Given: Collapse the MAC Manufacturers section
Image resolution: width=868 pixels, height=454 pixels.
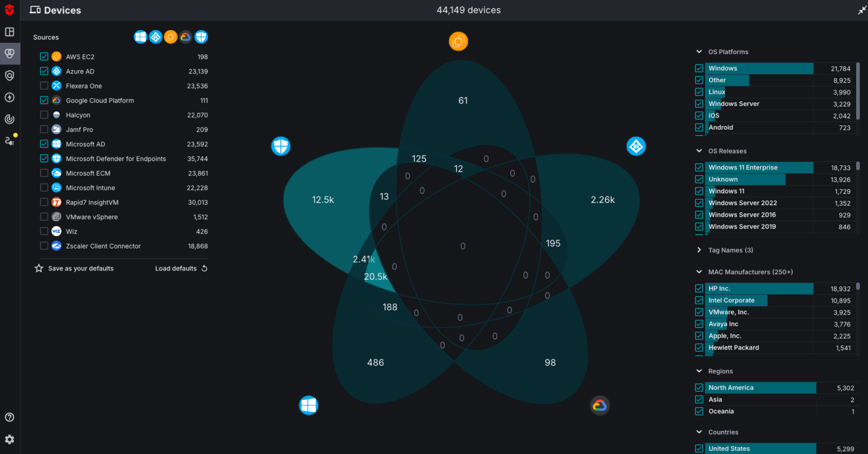Looking at the screenshot, I should pos(699,272).
